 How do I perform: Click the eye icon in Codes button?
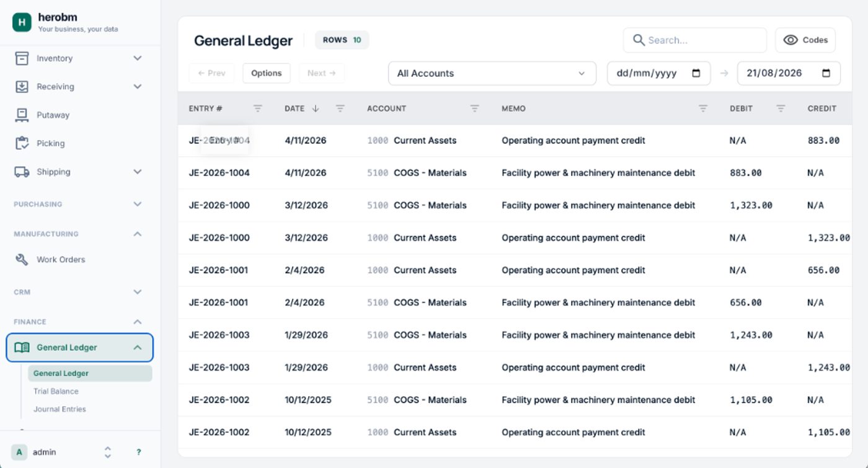(x=790, y=40)
